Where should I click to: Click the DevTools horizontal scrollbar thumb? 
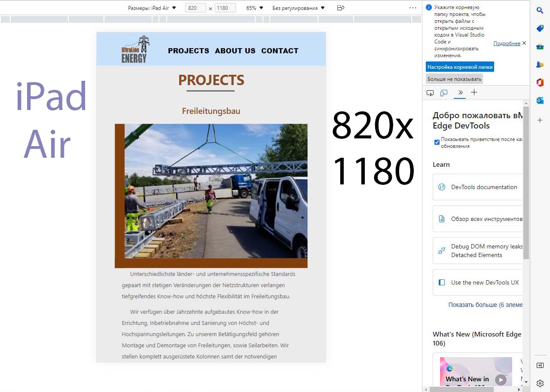click(473, 389)
